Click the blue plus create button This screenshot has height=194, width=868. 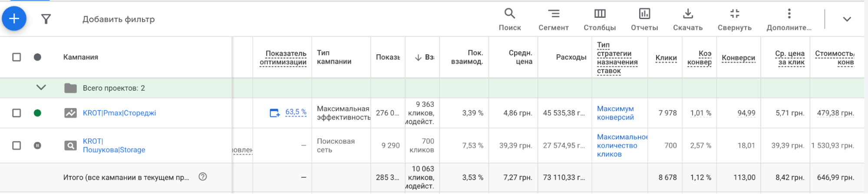pyautogui.click(x=14, y=19)
